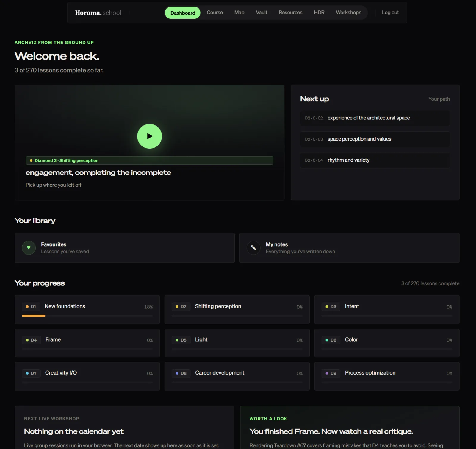The height and width of the screenshot is (449, 476).
Task: Click the 18% value on New foundations
Action: pyautogui.click(x=148, y=307)
